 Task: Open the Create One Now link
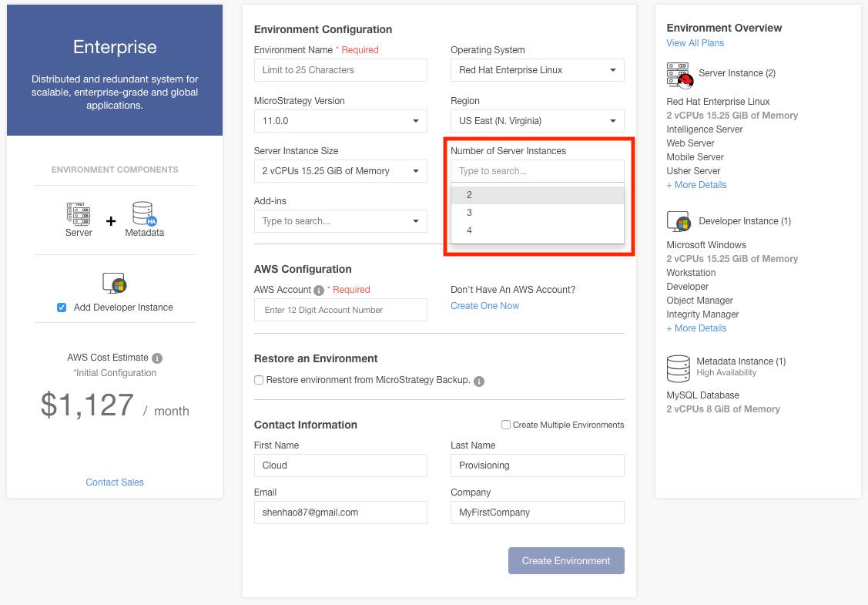484,306
